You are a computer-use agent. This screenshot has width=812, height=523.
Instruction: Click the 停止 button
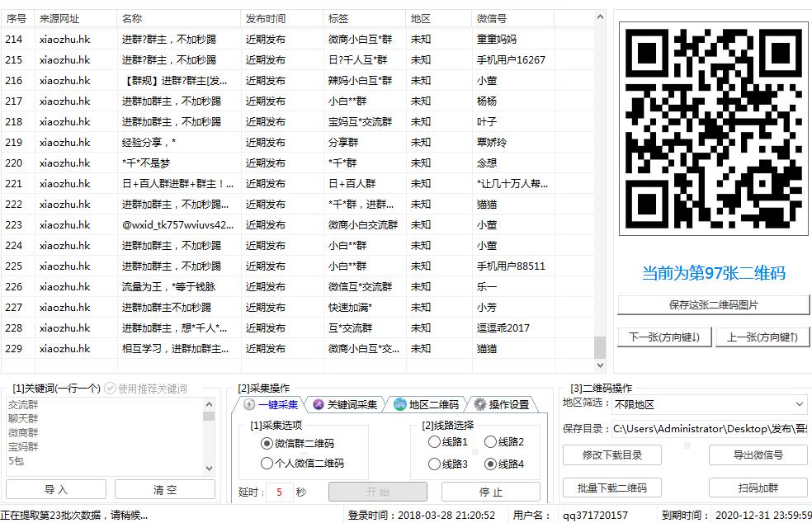(490, 492)
